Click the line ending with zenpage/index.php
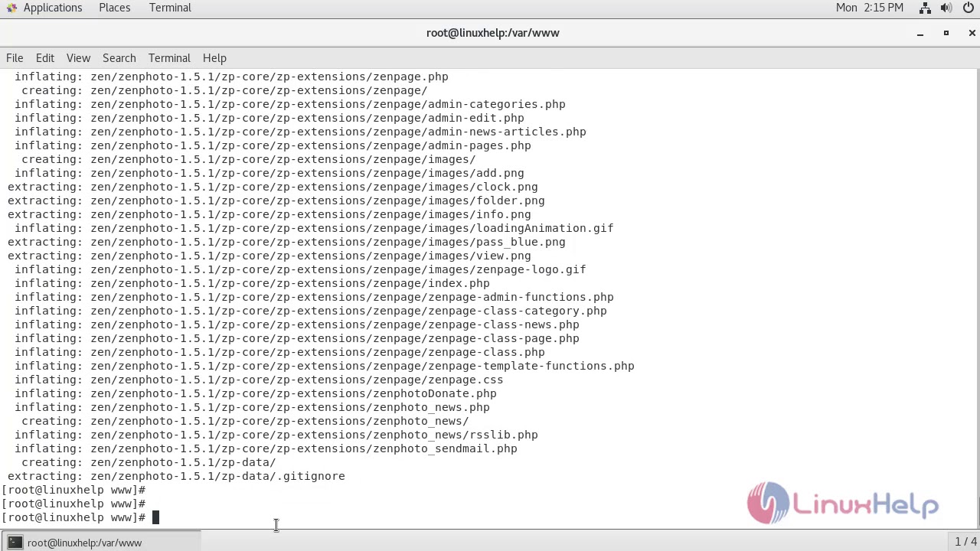 (252, 283)
